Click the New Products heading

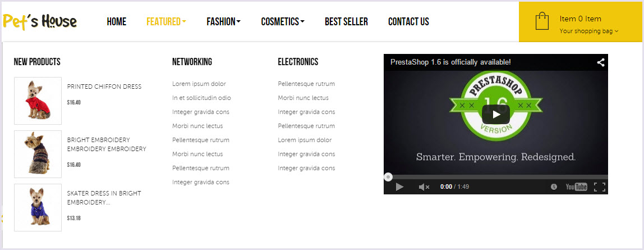click(37, 62)
